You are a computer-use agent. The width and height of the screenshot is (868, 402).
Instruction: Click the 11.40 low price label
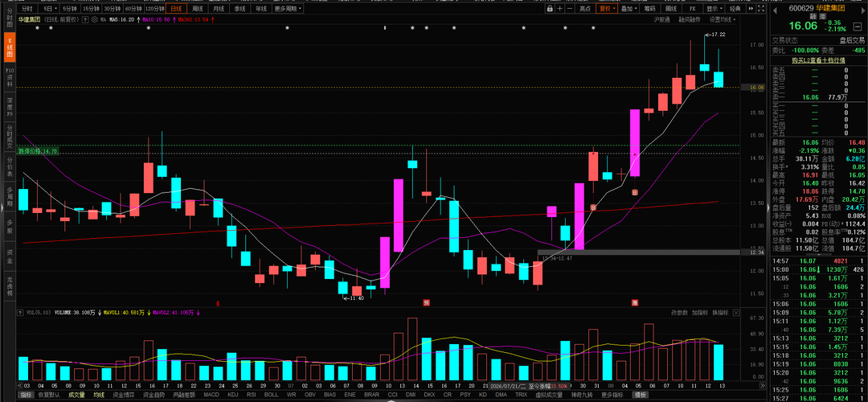tap(358, 298)
